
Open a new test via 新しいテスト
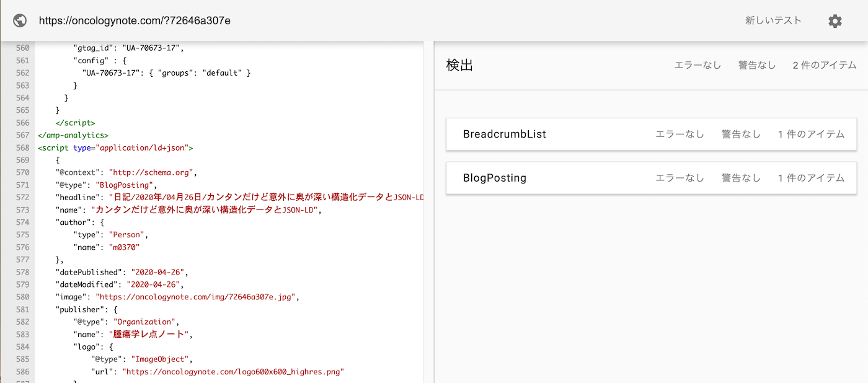point(773,20)
